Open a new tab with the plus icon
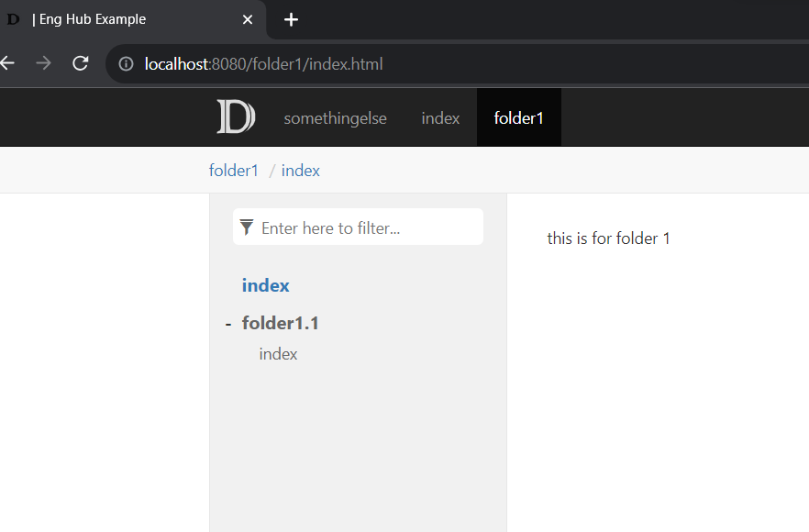Image resolution: width=809 pixels, height=532 pixels. [291, 18]
